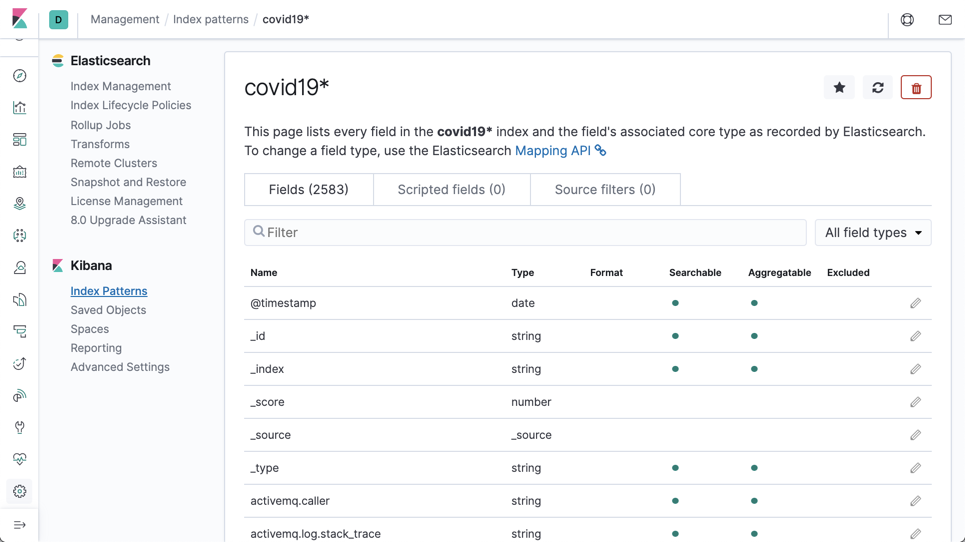The width and height of the screenshot is (965, 542).
Task: Click the Format column header
Action: pos(606,273)
